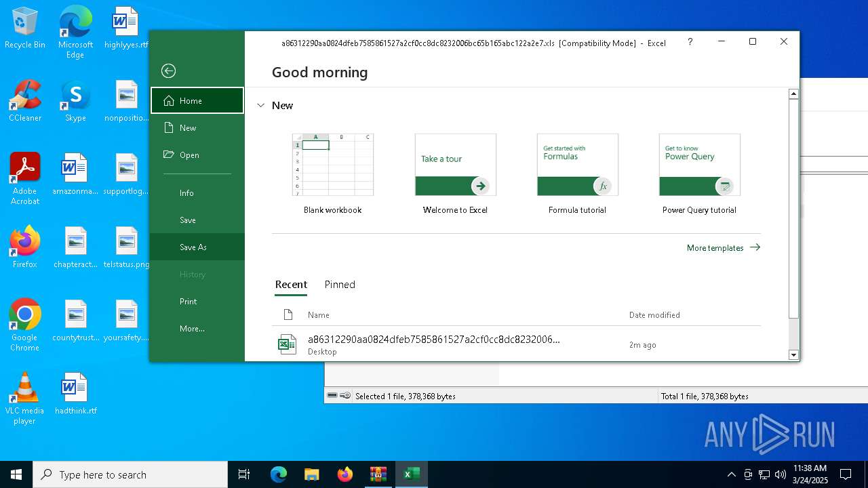Select Print in the sidebar
868x488 pixels.
coord(197,301)
